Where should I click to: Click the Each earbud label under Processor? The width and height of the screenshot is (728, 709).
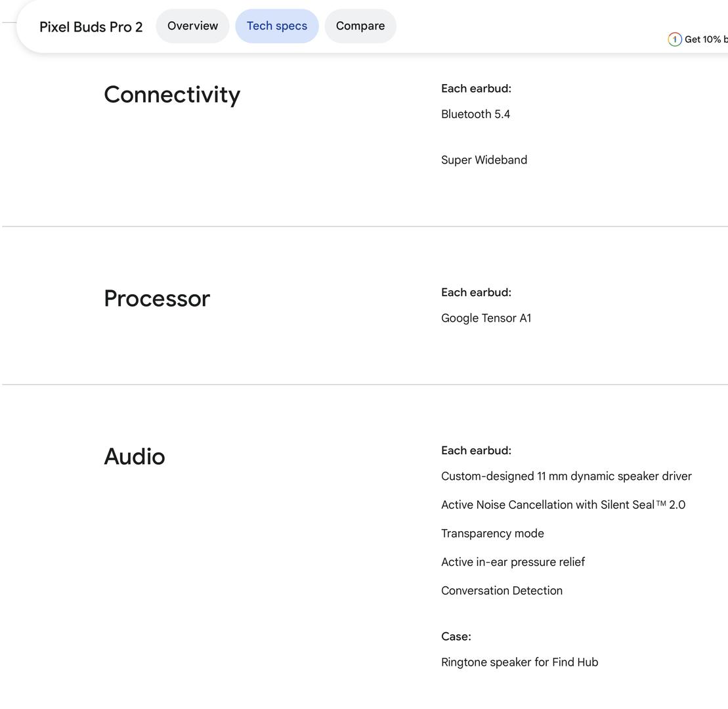click(476, 293)
